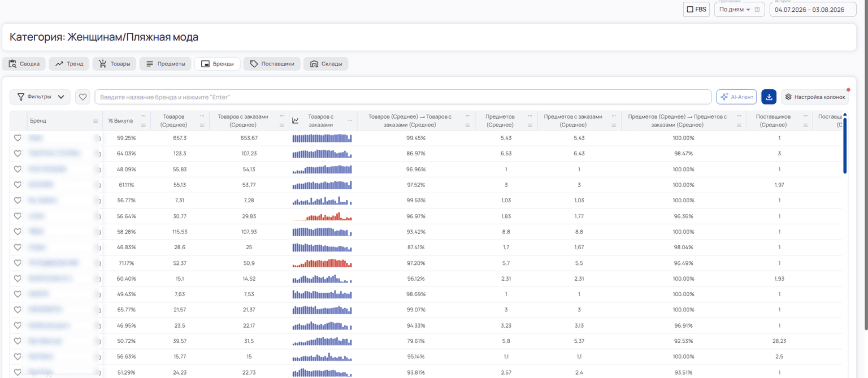The image size is (868, 378).
Task: Click the chart icon in Товаров с заказами header
Action: click(295, 120)
